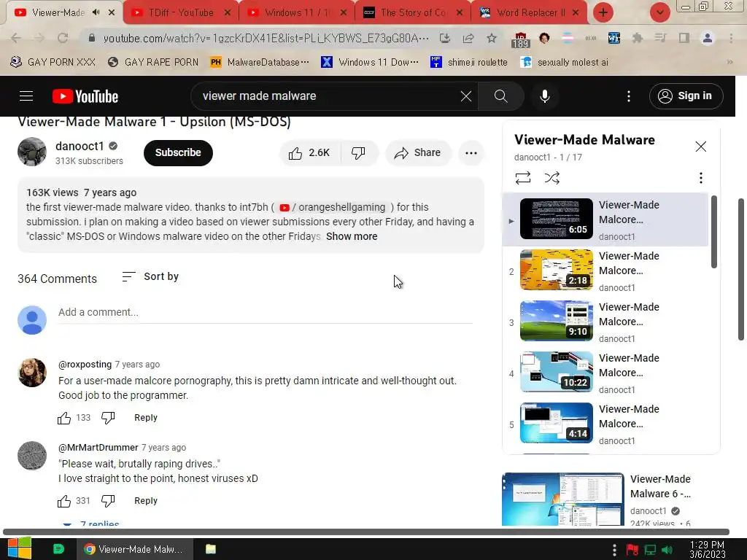Open orangeshellgaming channel link in description
The width and height of the screenshot is (747, 560).
coord(333,207)
